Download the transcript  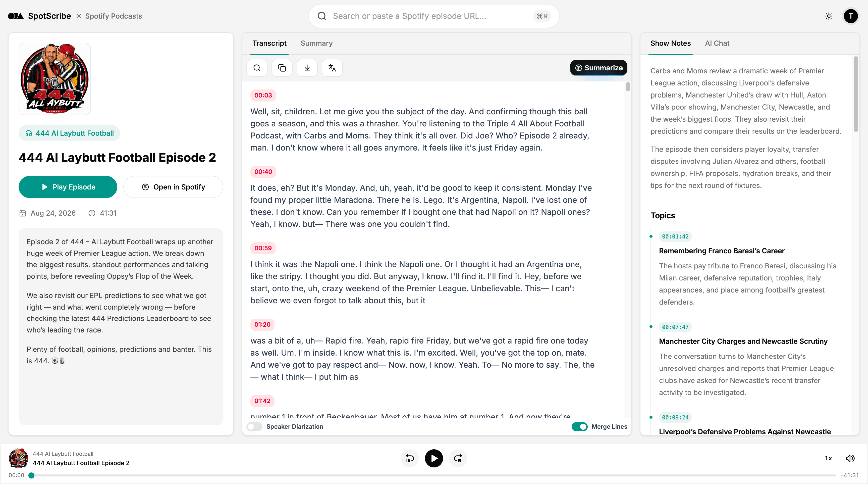pos(307,68)
